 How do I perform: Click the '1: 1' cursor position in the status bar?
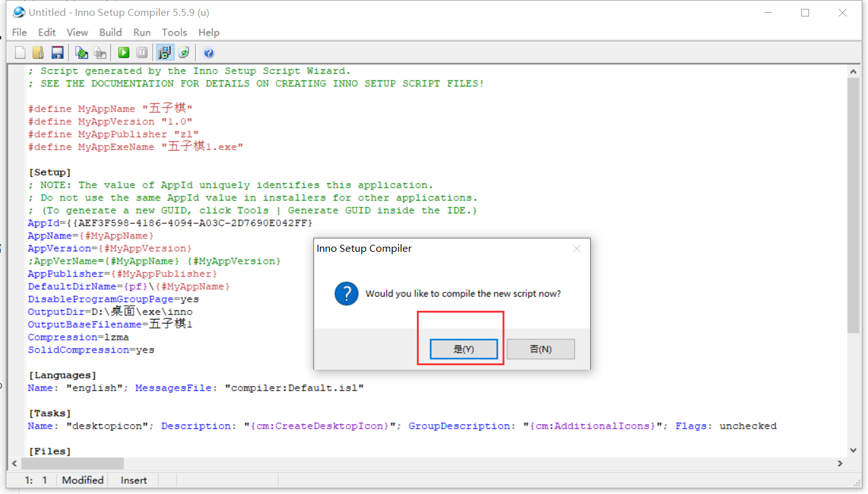click(x=36, y=480)
